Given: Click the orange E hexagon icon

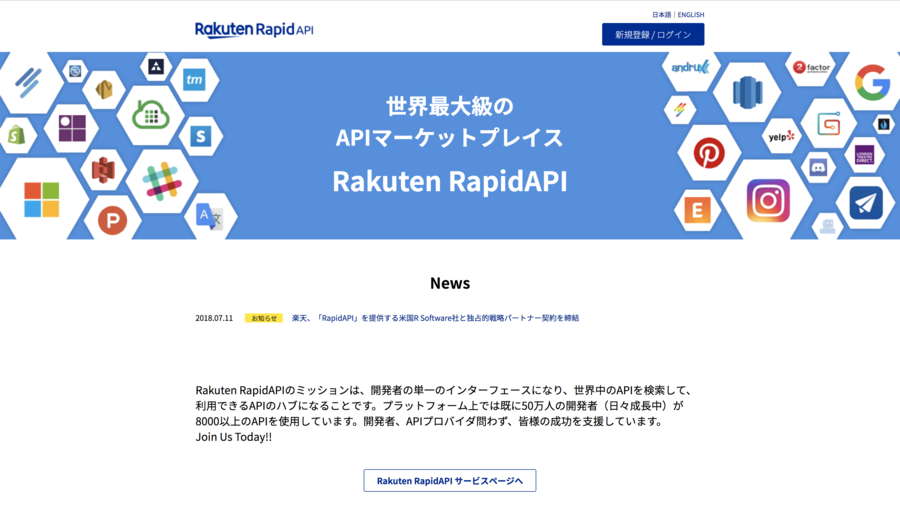Looking at the screenshot, I should click(x=697, y=211).
